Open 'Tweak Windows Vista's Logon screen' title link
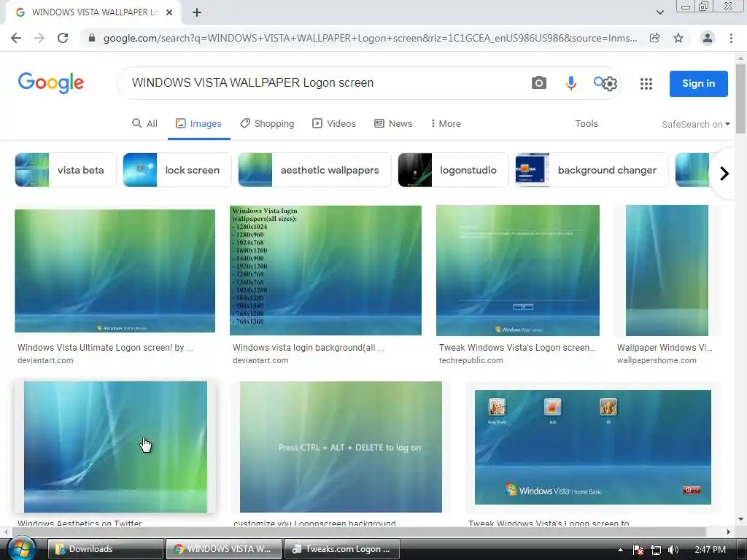Image resolution: width=747 pixels, height=560 pixels. point(517,348)
